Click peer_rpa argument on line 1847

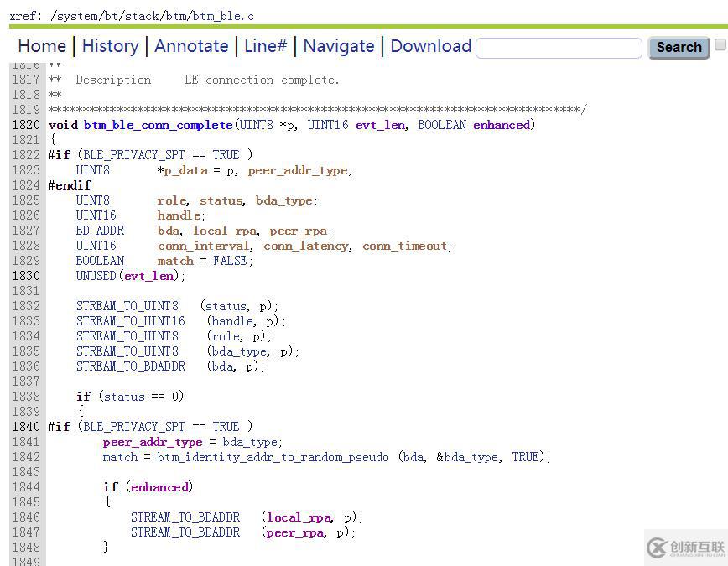point(295,533)
